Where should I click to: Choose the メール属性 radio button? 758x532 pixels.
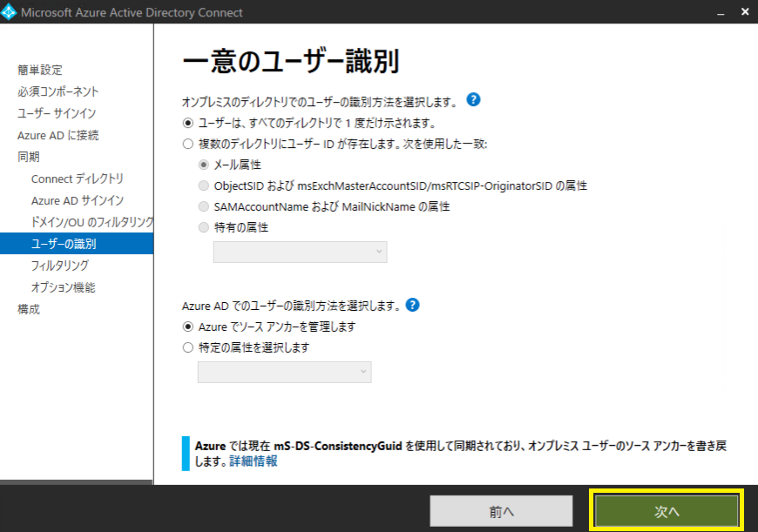point(204,165)
